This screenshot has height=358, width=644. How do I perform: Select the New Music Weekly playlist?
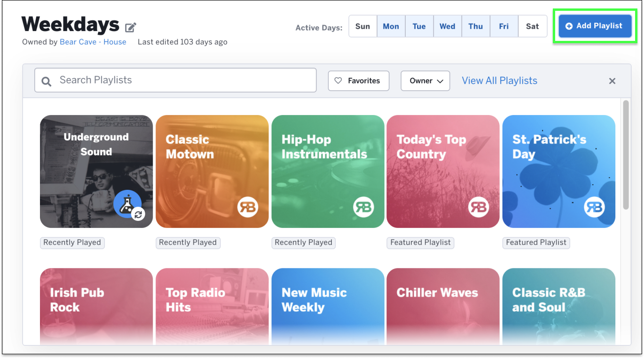pos(328,306)
